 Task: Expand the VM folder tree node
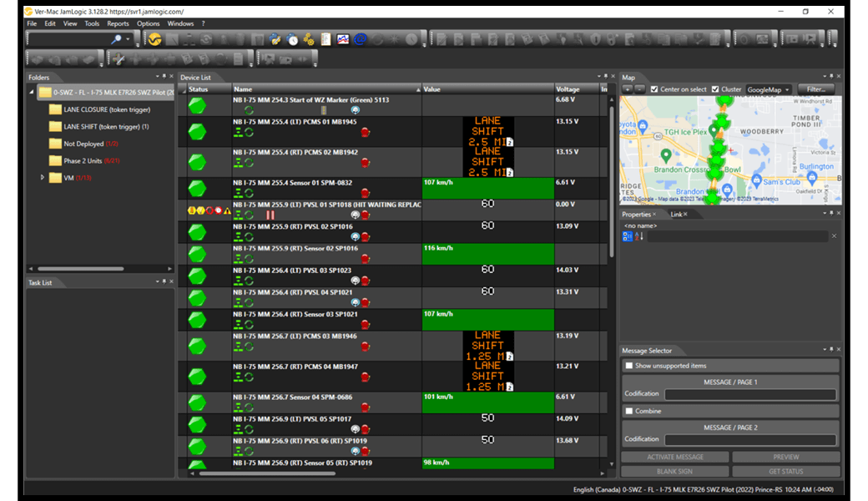(x=43, y=177)
